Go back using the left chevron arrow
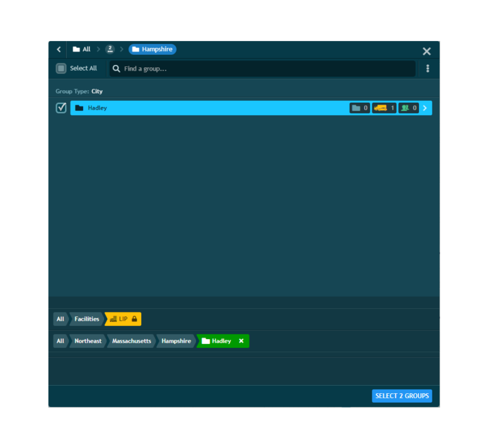Image resolution: width=484 pixels, height=448 pixels. click(59, 49)
